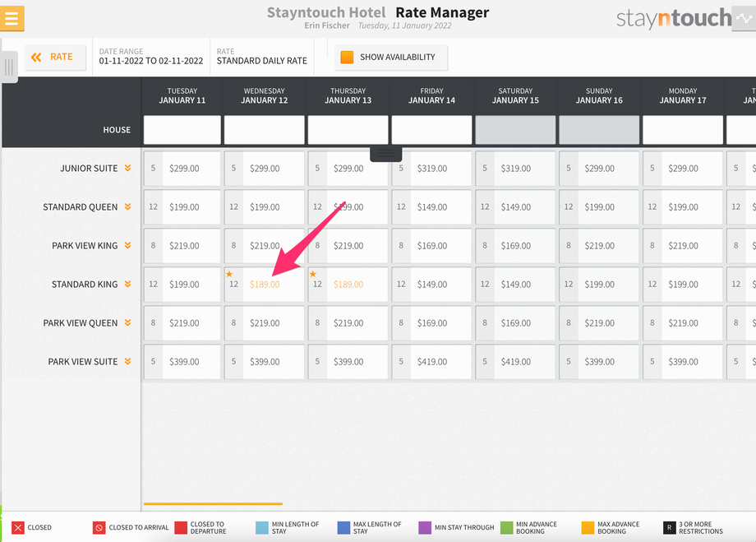Viewport: 756px width, 542px height.
Task: Click the 3 or More Restrictions R icon
Action: 669,527
